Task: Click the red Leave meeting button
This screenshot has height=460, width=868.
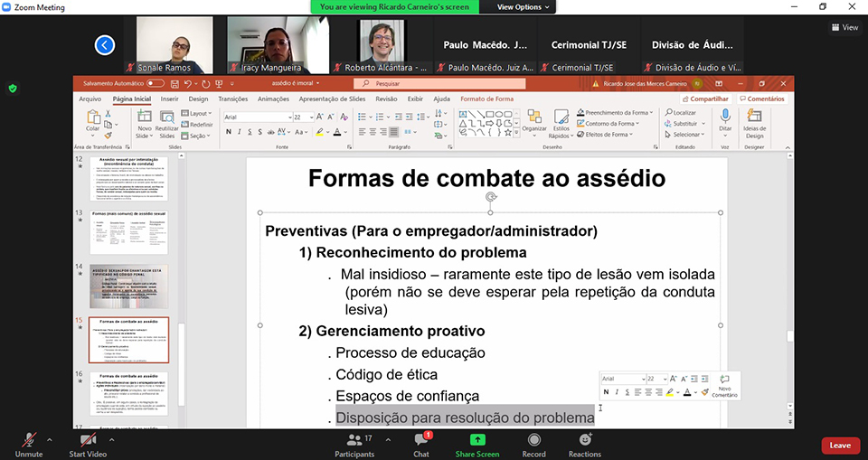Action: [x=840, y=446]
